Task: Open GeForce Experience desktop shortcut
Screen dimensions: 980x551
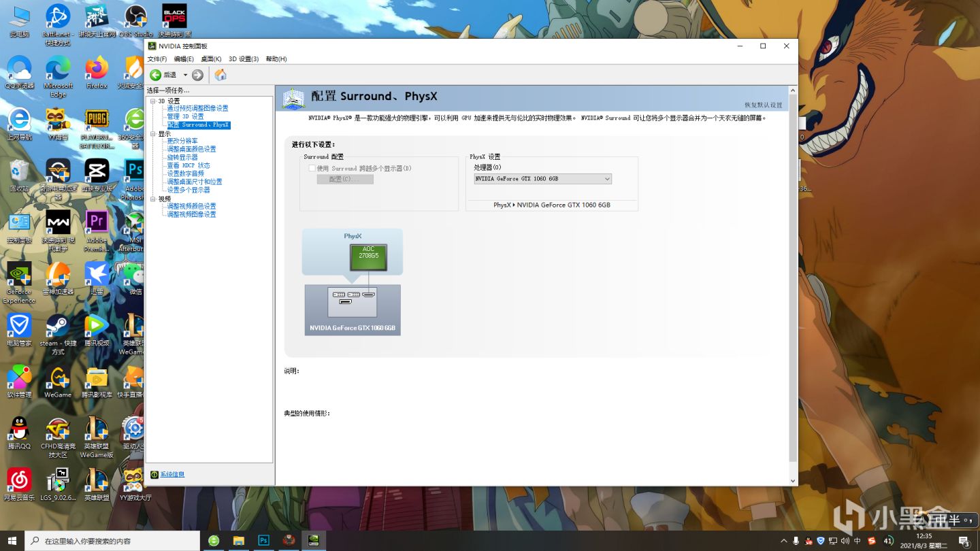Action: (x=19, y=283)
